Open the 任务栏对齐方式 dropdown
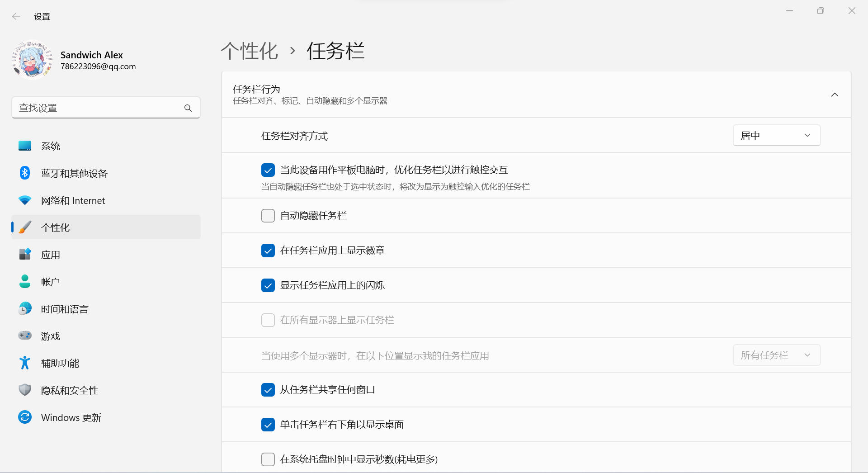868x473 pixels. [x=776, y=135]
